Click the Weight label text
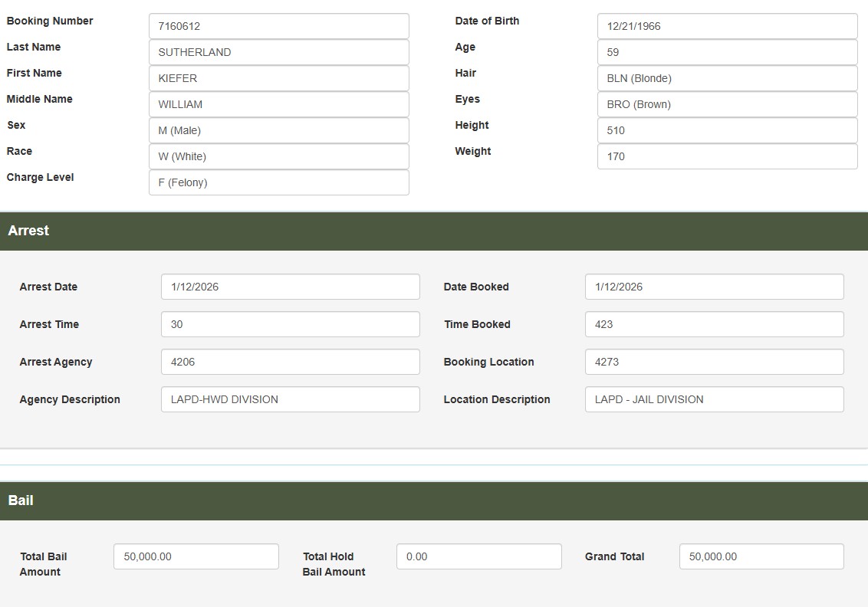Screen dimensions: 868x607 click(x=473, y=151)
